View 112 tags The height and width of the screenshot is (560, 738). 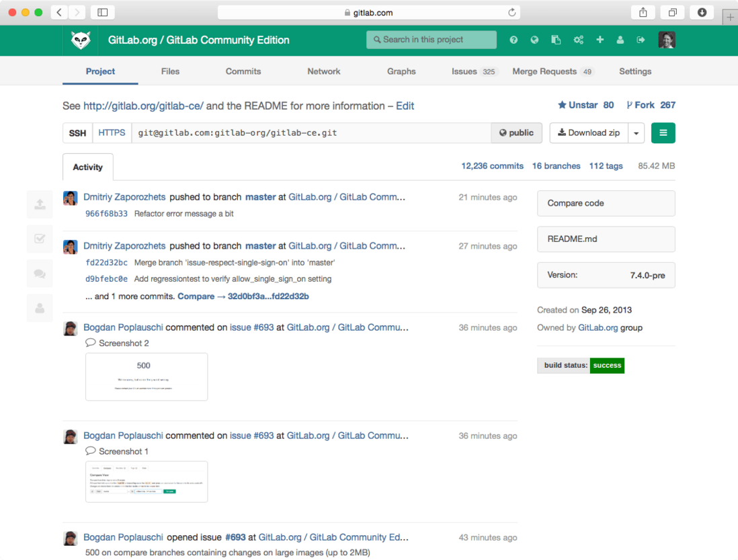[x=606, y=165]
